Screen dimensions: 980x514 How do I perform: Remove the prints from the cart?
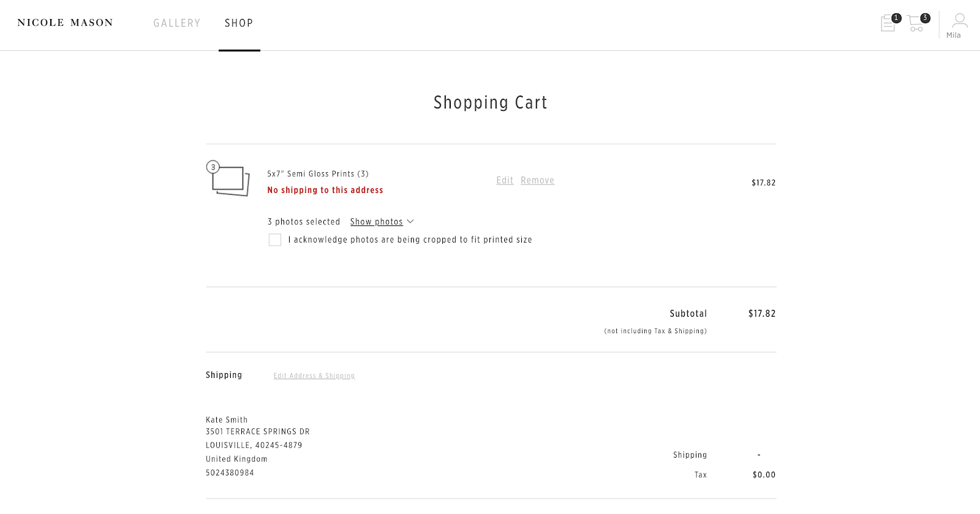[x=537, y=180]
